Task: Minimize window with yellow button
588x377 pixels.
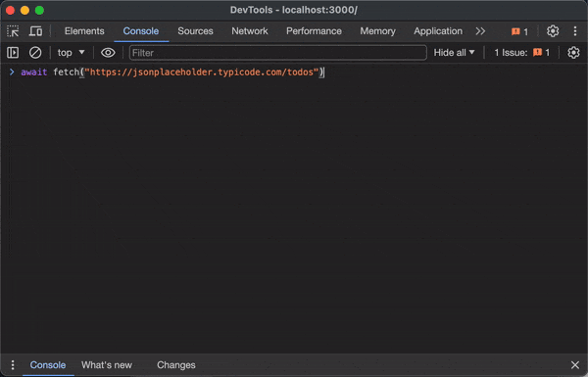Action: pos(24,10)
